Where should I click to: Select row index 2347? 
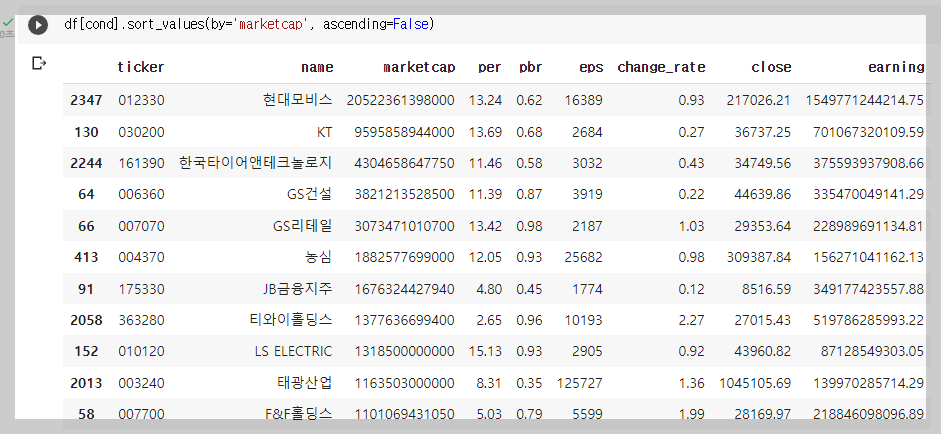pos(86,100)
